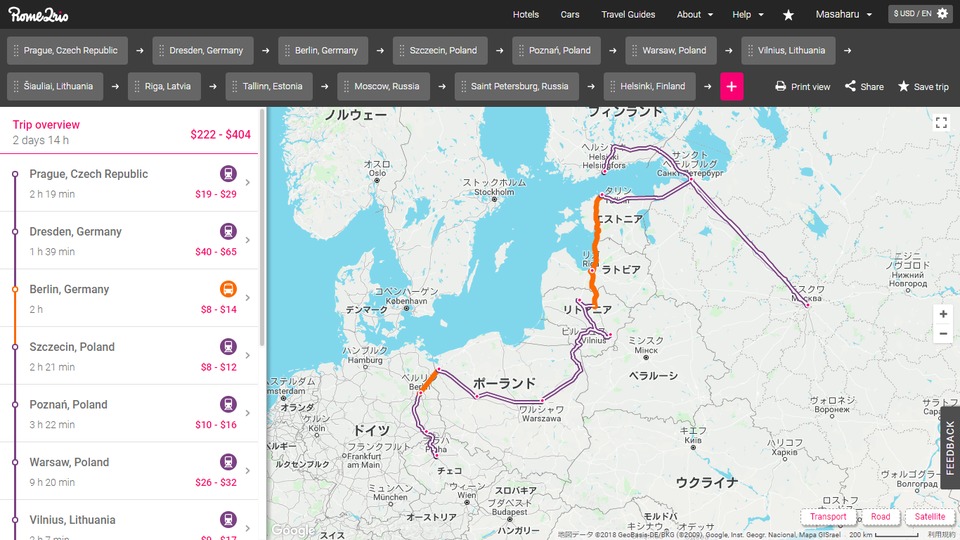The image size is (960, 540).
Task: Open the favorites star icon in header
Action: pyautogui.click(x=788, y=15)
